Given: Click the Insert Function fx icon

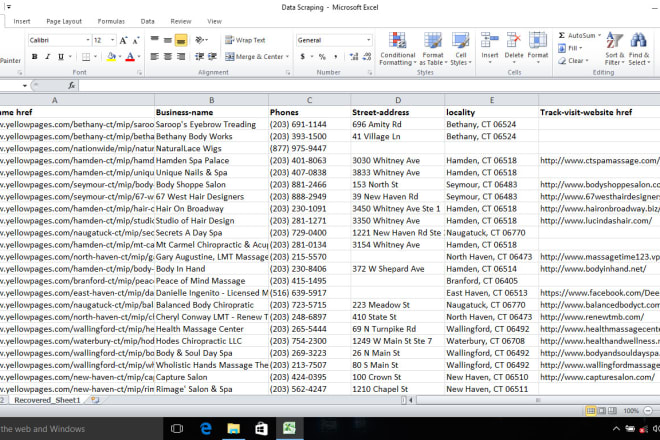Looking at the screenshot, I should 72,85.
